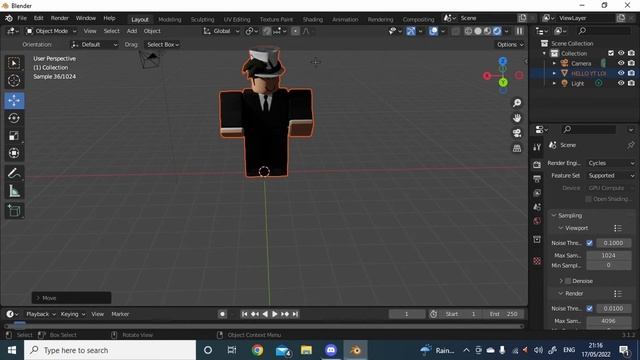Expand the Camera item in outliner

point(554,63)
